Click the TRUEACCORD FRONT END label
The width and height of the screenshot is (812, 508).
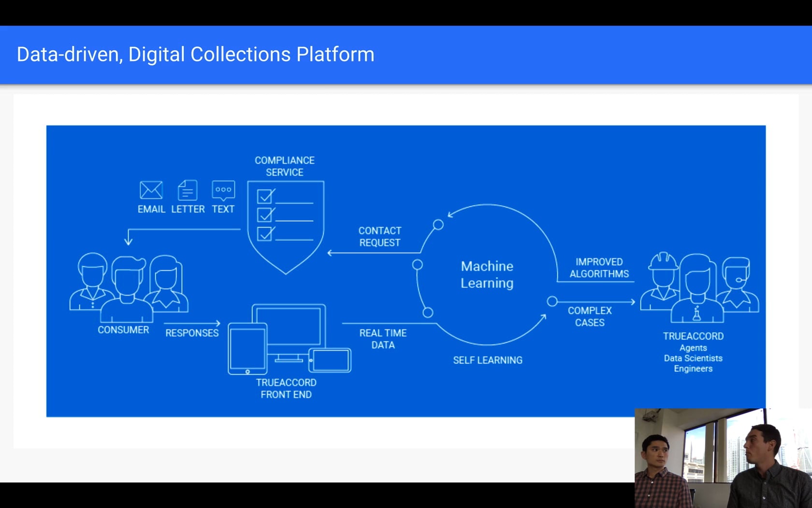pos(286,388)
